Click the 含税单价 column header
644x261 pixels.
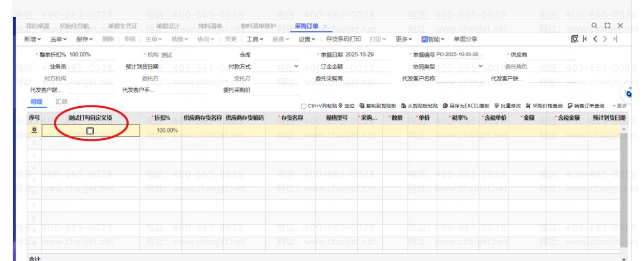point(494,117)
